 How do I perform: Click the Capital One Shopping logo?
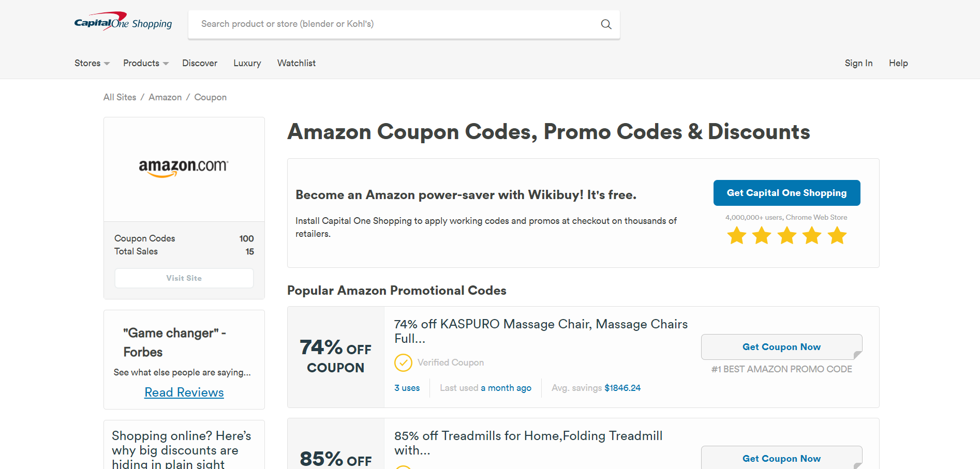pyautogui.click(x=123, y=22)
